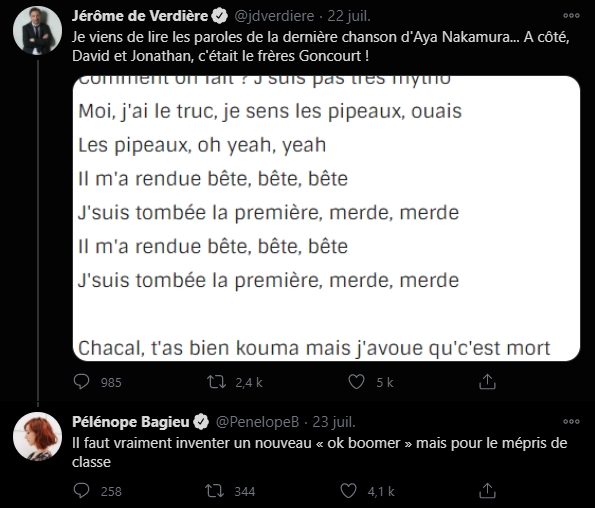Open the 23 juil. timestamp link

pyautogui.click(x=334, y=421)
